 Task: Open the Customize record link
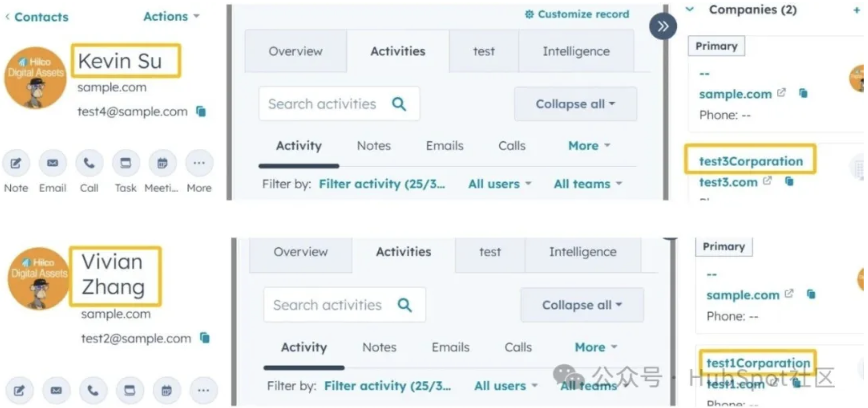point(577,14)
